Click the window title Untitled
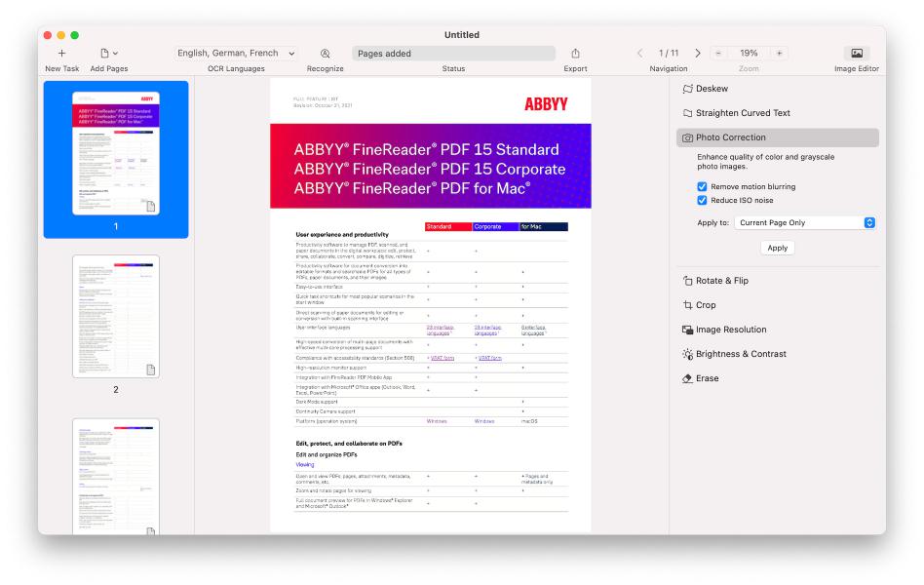The width and height of the screenshot is (924, 585). point(461,35)
